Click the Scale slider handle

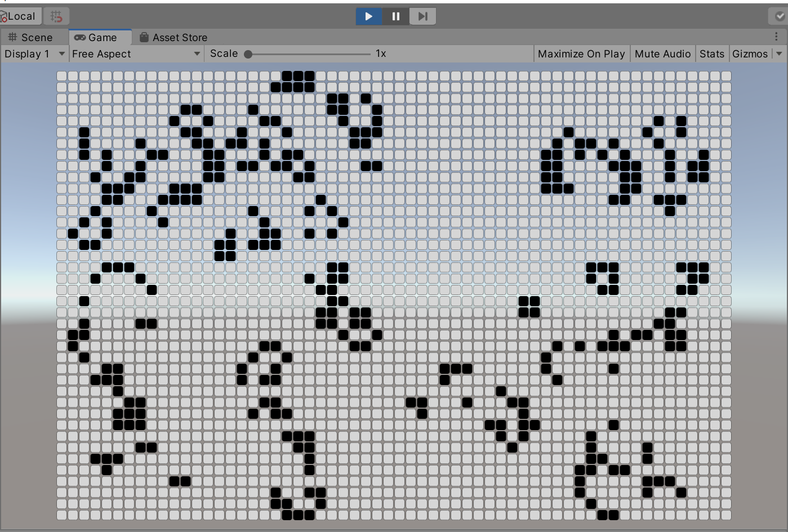[248, 54]
